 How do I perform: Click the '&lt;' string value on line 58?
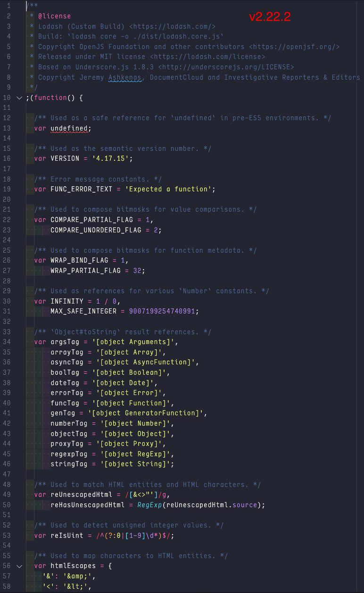click(75, 587)
